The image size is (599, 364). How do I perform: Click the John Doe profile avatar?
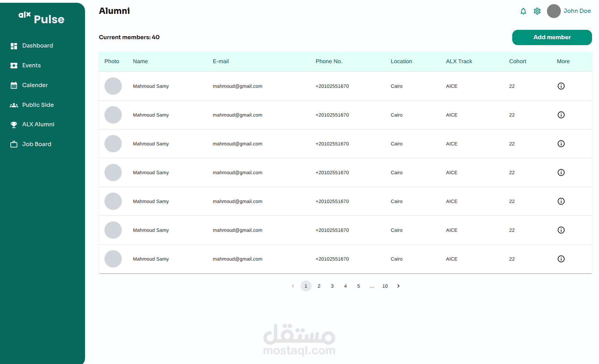click(554, 11)
